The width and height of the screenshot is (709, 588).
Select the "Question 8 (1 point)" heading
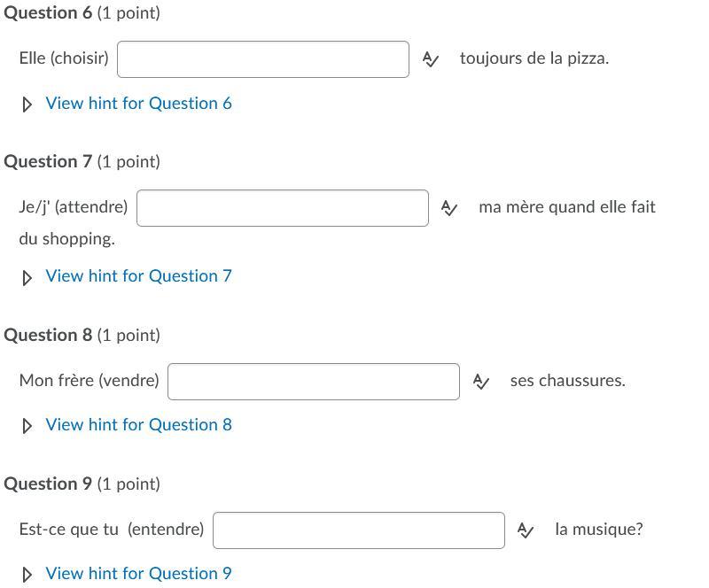point(82,336)
